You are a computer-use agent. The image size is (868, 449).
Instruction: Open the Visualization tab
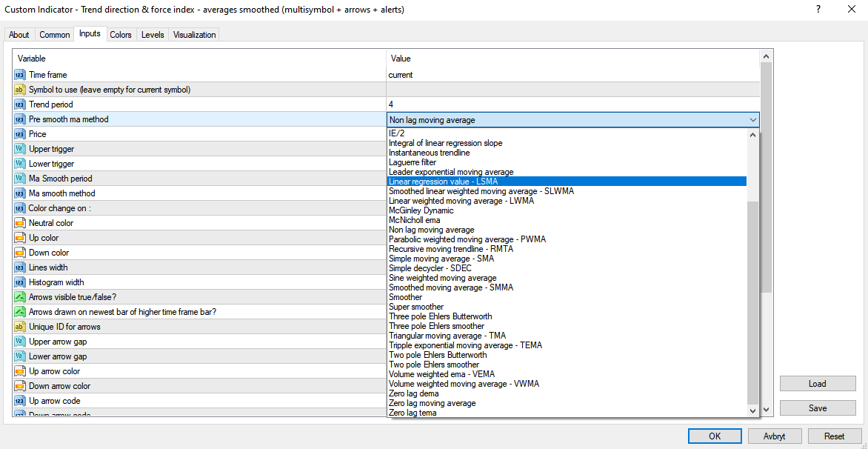(x=195, y=35)
